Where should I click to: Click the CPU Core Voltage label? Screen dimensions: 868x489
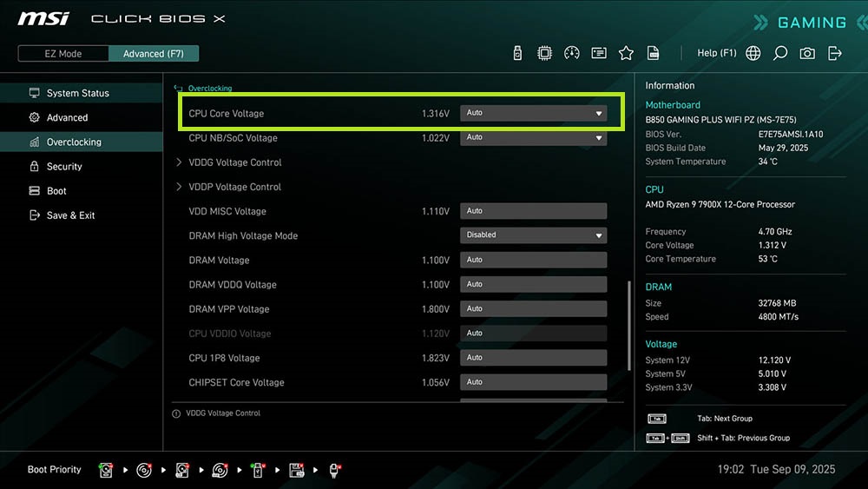click(x=226, y=114)
